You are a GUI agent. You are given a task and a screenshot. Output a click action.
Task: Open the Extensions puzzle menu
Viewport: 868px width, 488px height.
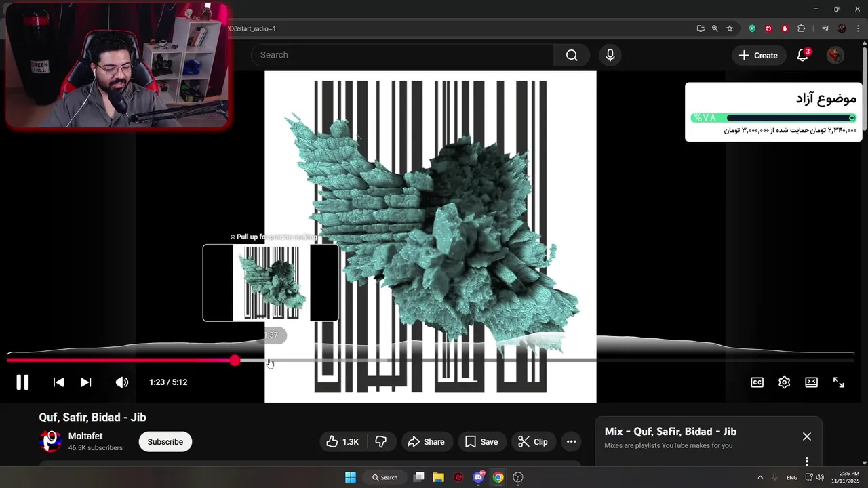[x=802, y=28]
